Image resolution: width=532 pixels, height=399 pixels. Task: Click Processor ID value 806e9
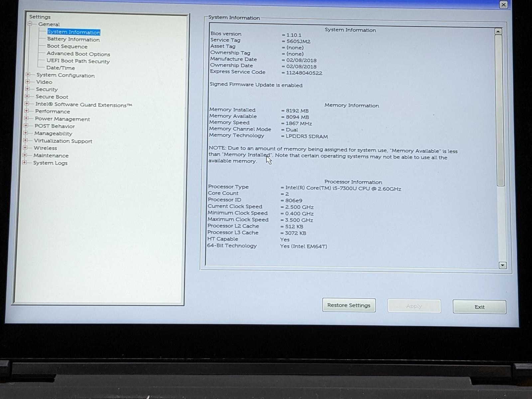(294, 200)
